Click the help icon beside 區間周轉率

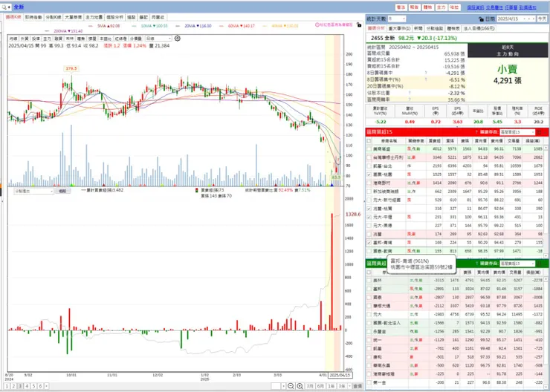tap(409, 99)
